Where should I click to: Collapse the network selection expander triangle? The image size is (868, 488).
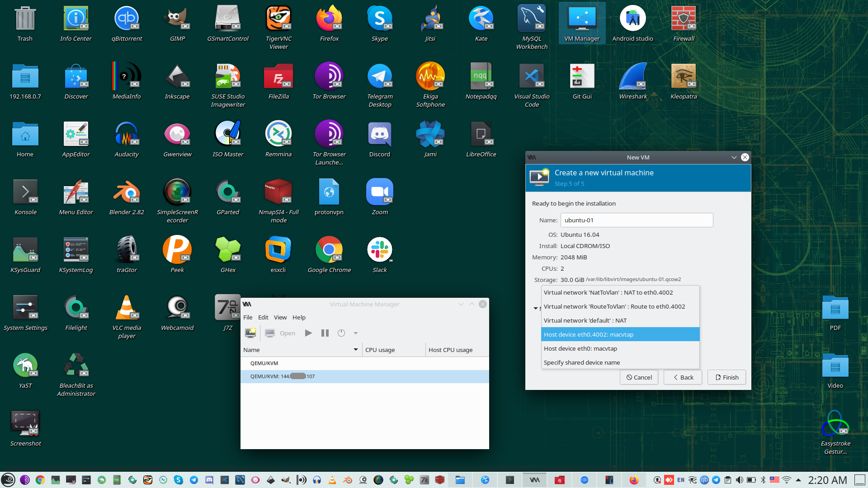[x=536, y=308]
